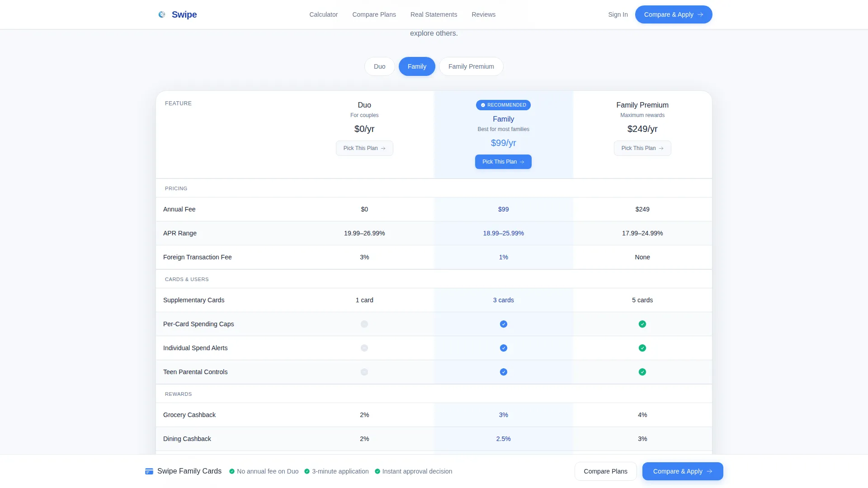Open the Compare Plans nav item
The width and height of the screenshot is (868, 488).
[x=374, y=14]
